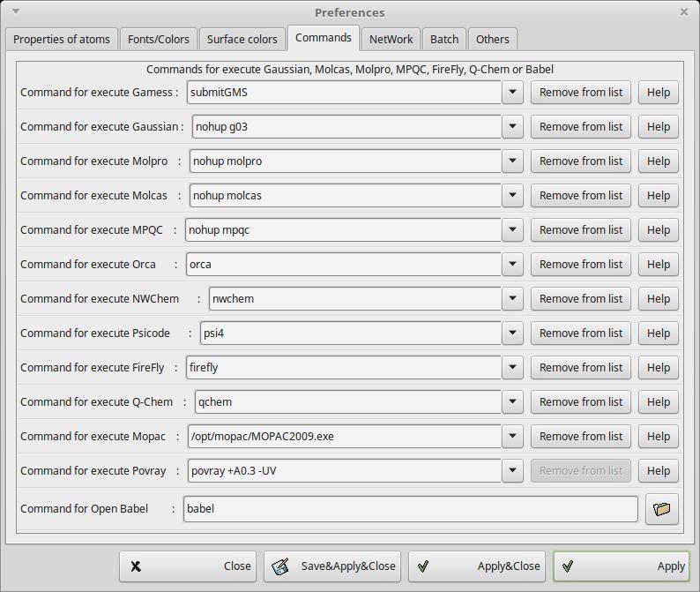Show the Mopac command dropdown options
700x592 pixels.
513,437
